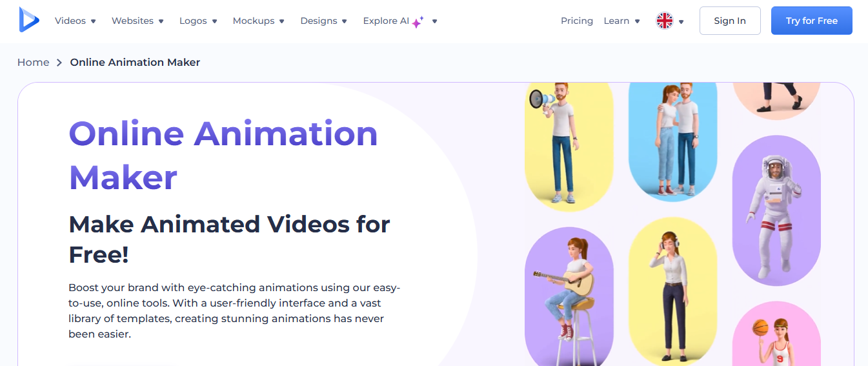This screenshot has height=366, width=868.
Task: Expand the arrow next to Explore AI
Action: 434,21
